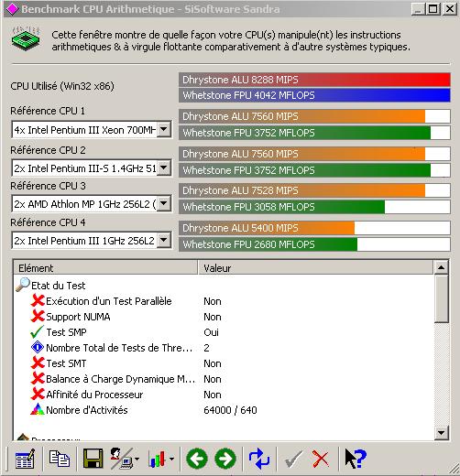Open the arrow next to user-computer icon
The width and height of the screenshot is (460, 476).
[137, 459]
